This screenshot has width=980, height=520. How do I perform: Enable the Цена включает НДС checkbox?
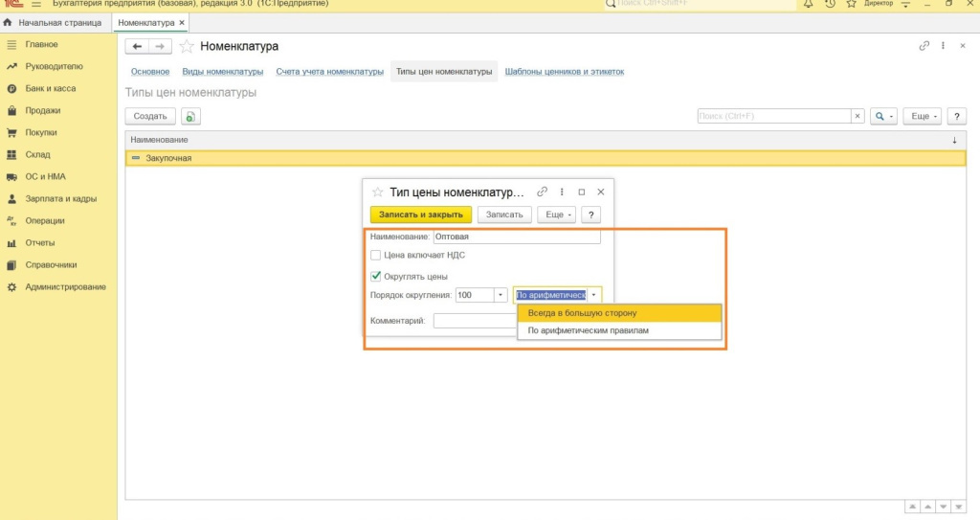point(376,256)
